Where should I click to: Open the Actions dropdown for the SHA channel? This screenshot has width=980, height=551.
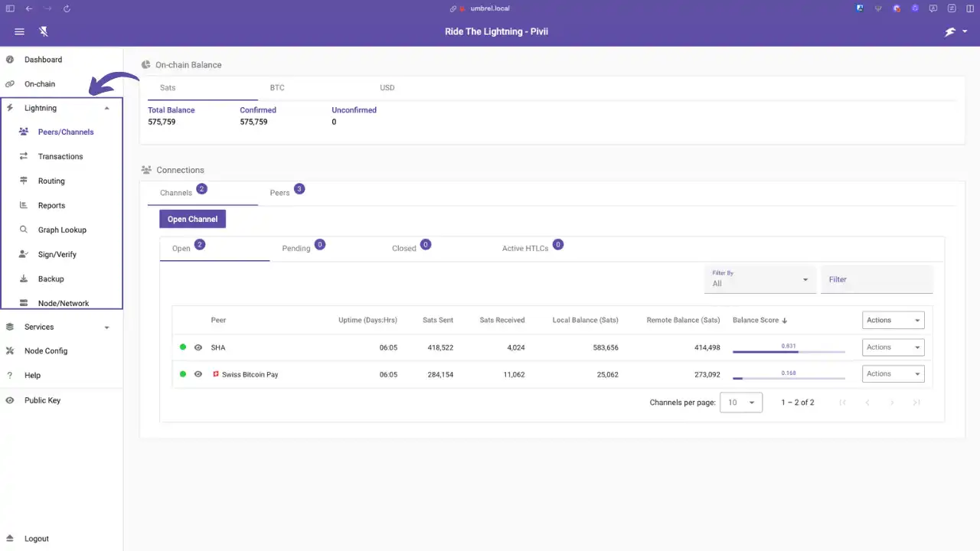tap(893, 347)
